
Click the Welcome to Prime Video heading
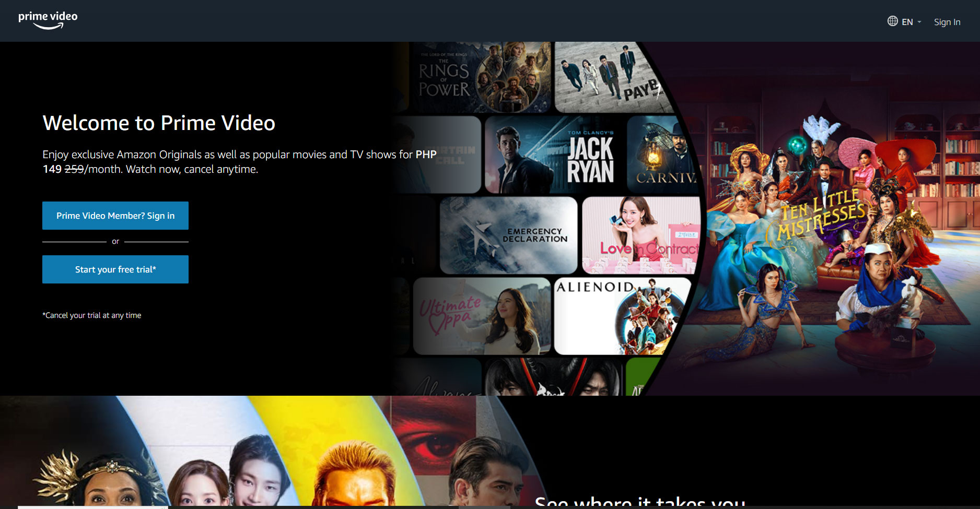[x=159, y=123]
